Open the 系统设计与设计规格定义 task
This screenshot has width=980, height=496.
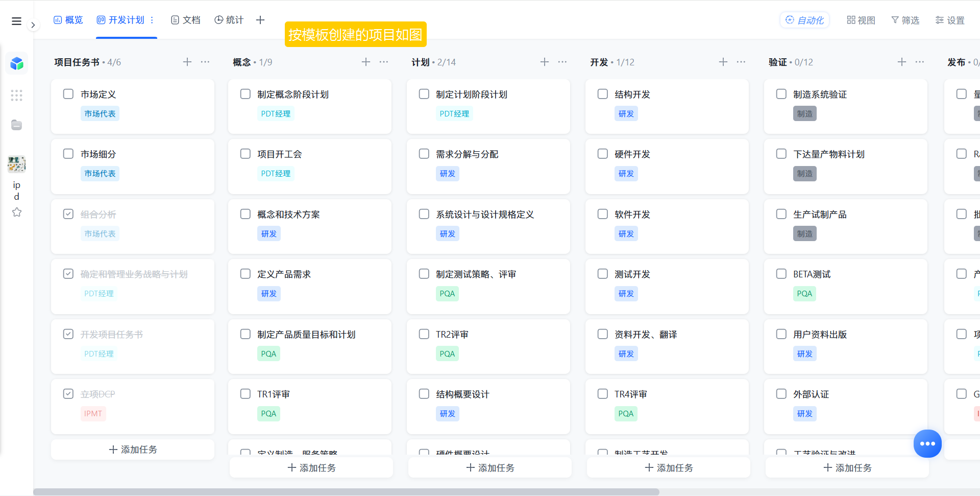click(x=488, y=226)
